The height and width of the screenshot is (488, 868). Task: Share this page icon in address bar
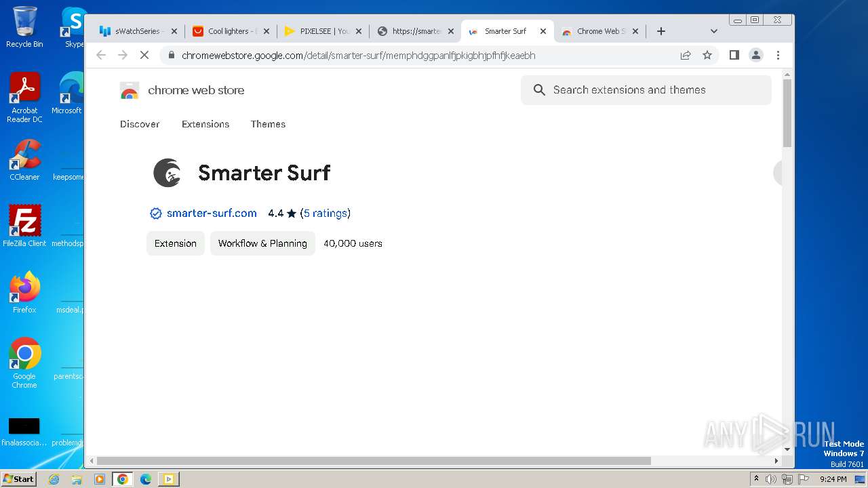pyautogui.click(x=686, y=56)
